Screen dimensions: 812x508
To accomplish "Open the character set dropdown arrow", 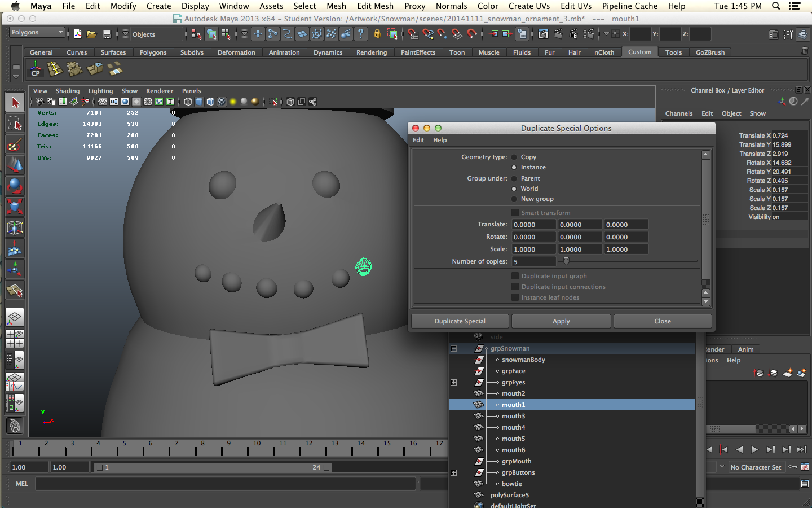I will coord(722,467).
